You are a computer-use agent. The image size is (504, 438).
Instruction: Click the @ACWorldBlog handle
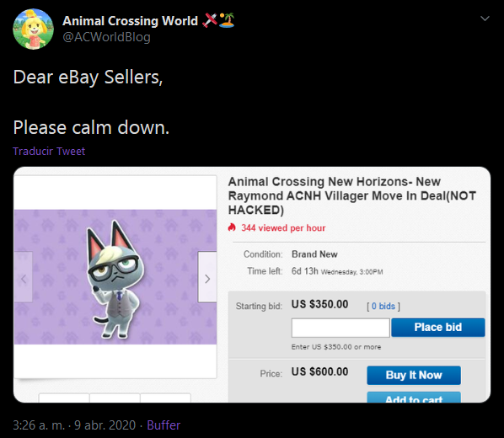[106, 37]
